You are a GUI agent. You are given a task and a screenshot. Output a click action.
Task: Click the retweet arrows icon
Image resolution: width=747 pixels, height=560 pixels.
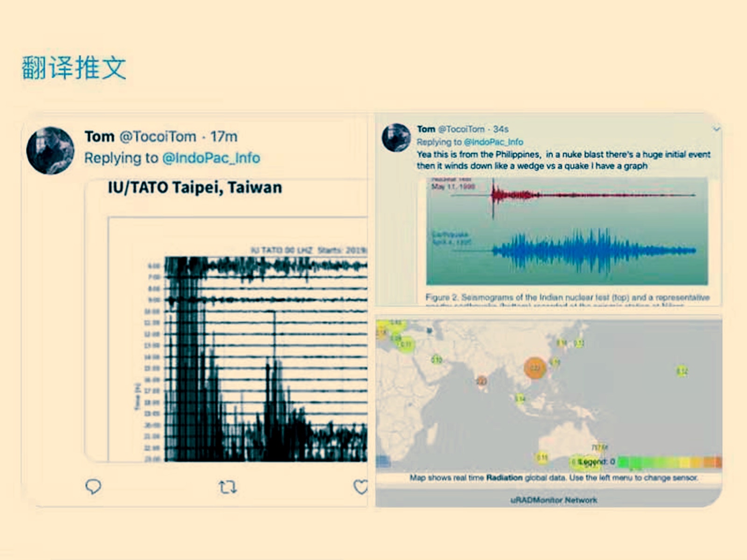(227, 487)
